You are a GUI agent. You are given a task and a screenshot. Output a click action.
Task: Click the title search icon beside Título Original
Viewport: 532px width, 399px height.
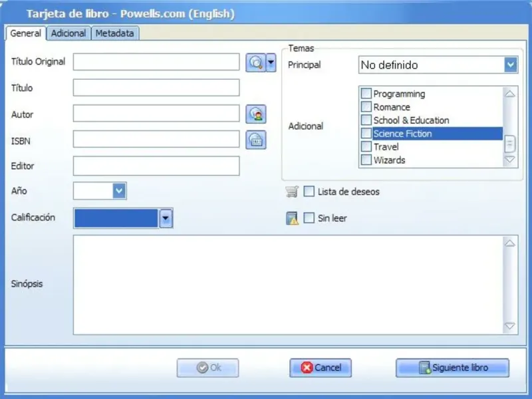click(x=255, y=63)
